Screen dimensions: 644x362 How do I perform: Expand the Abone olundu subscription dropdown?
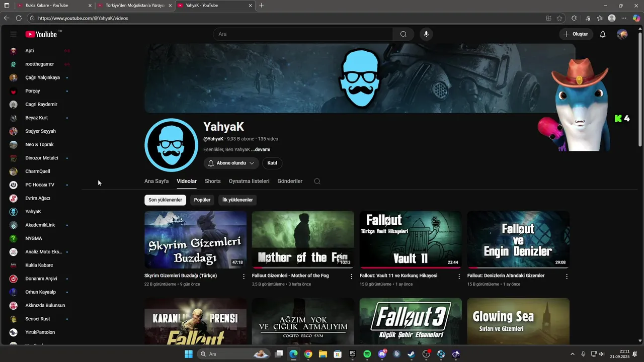click(231, 163)
